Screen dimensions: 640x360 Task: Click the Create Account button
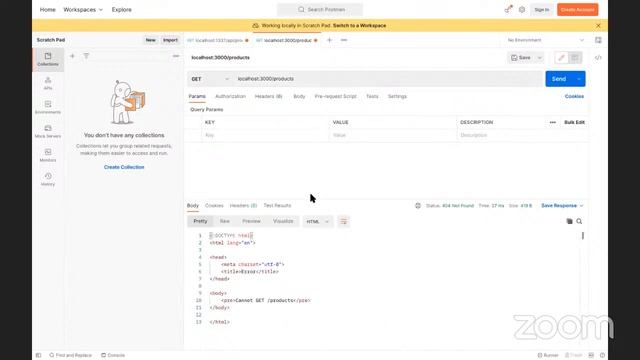pyautogui.click(x=578, y=9)
